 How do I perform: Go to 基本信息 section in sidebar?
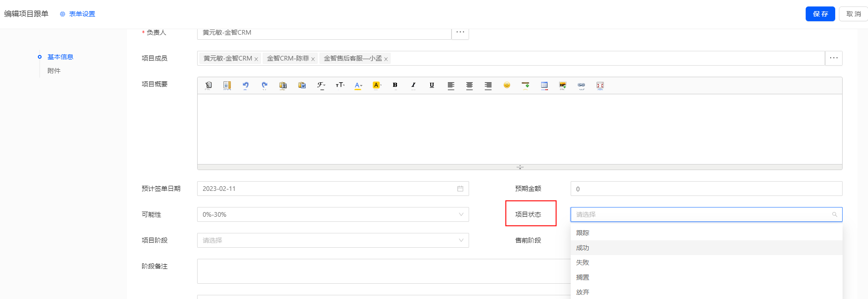coord(60,57)
